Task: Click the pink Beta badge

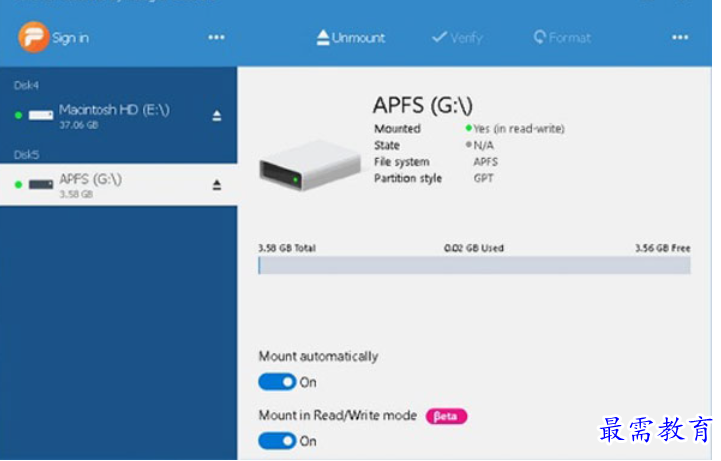Action: point(446,416)
